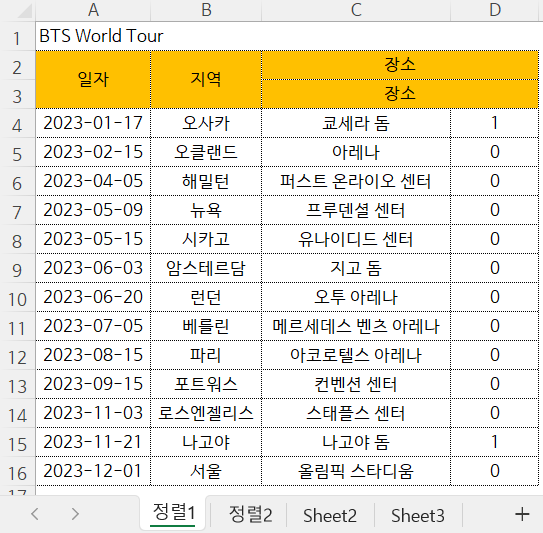Screen dimensions: 543x533
Task: Select the 오클랜드 region cell
Action: (206, 152)
